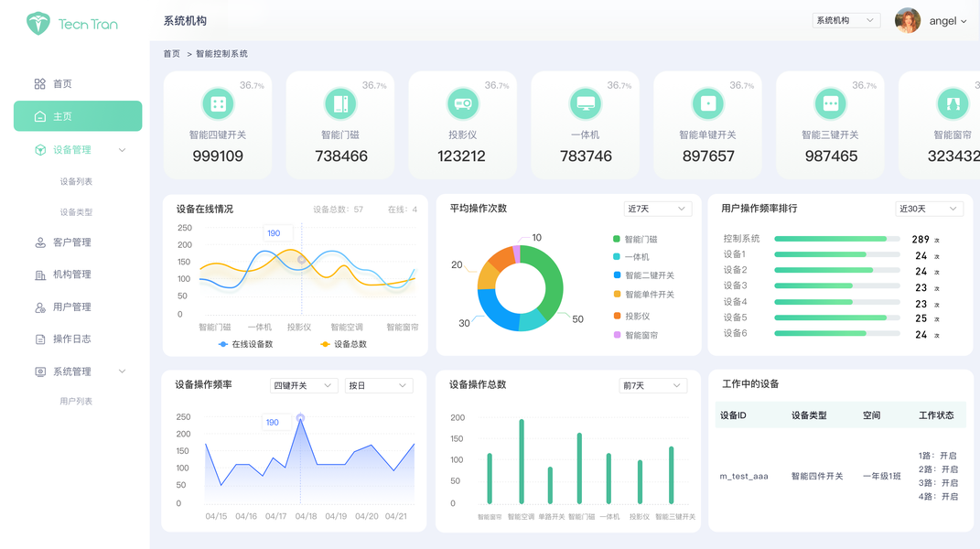Image resolution: width=980 pixels, height=549 pixels.
Task: Click the 工作状态 column header
Action: pos(936,415)
